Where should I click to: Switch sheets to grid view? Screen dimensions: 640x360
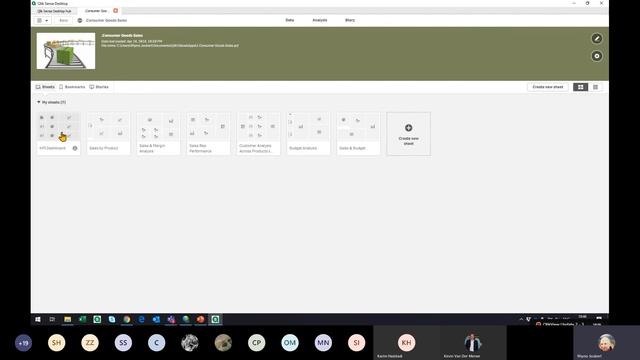580,87
